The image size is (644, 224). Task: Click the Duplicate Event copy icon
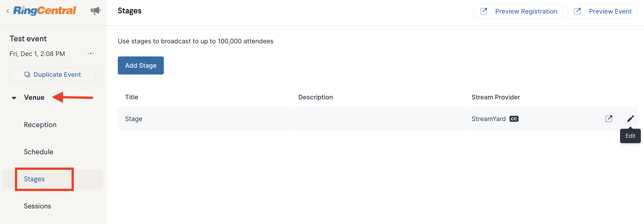click(x=27, y=75)
